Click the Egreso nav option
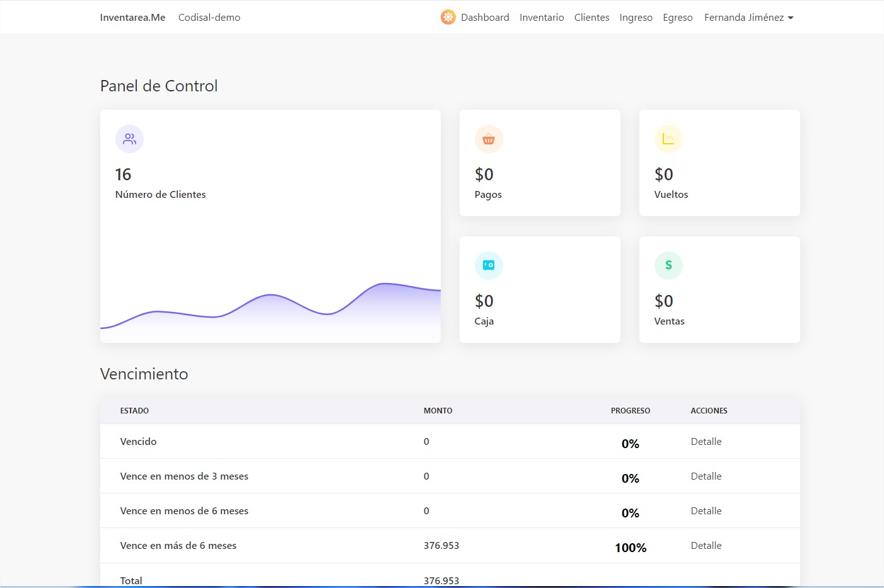Screen dimensions: 884x588 coord(678,17)
